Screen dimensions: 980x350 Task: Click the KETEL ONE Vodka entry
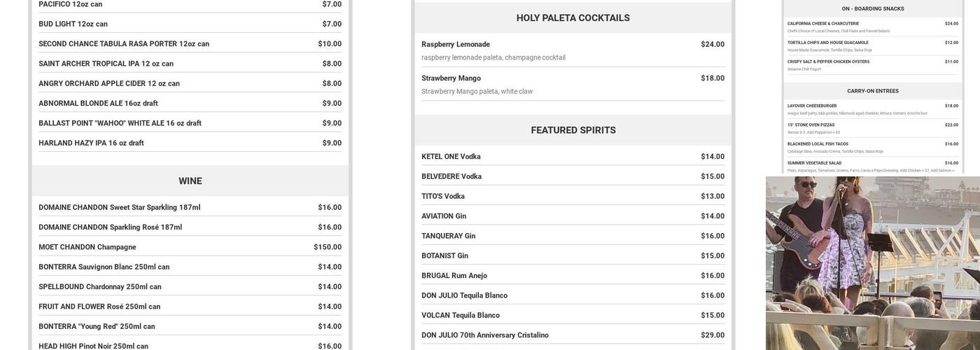(x=451, y=157)
